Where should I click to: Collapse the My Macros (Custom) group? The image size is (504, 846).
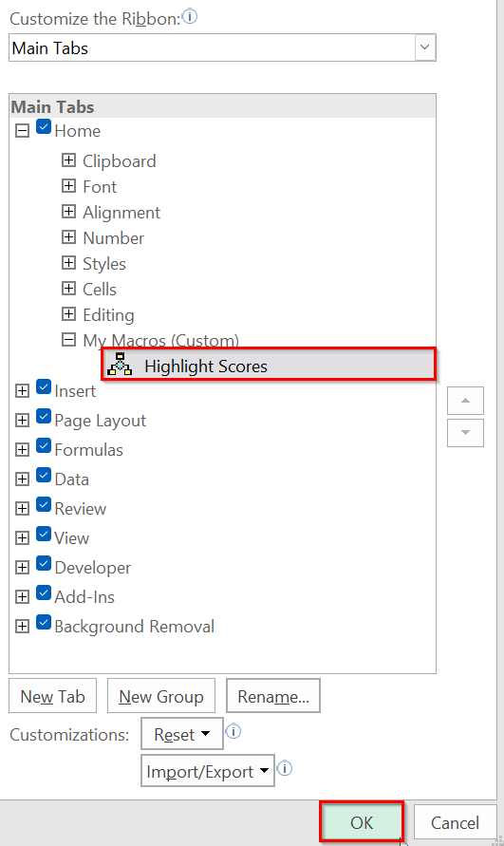point(68,340)
